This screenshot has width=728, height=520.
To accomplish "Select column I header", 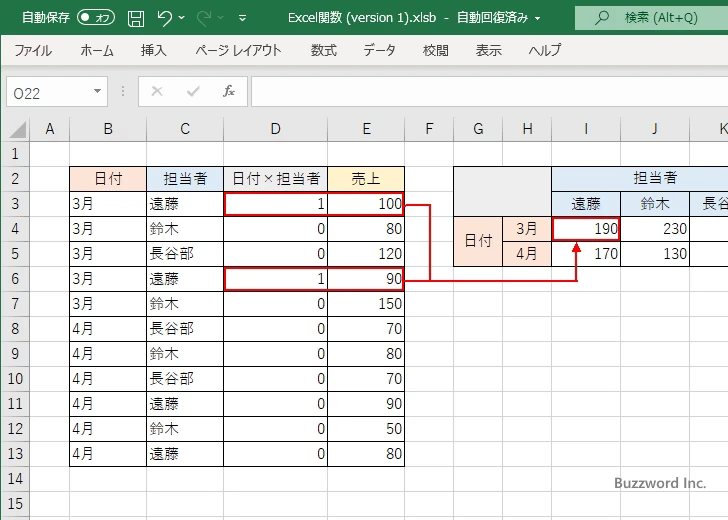I will click(x=586, y=129).
